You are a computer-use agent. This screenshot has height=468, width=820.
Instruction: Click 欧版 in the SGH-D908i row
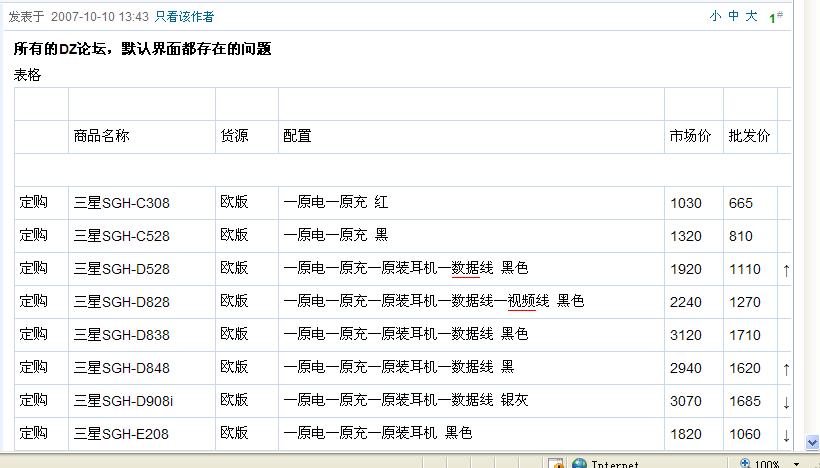point(234,399)
